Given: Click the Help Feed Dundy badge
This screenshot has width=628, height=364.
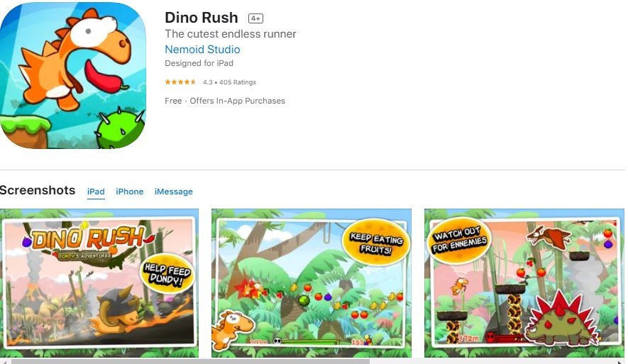Looking at the screenshot, I should [167, 273].
